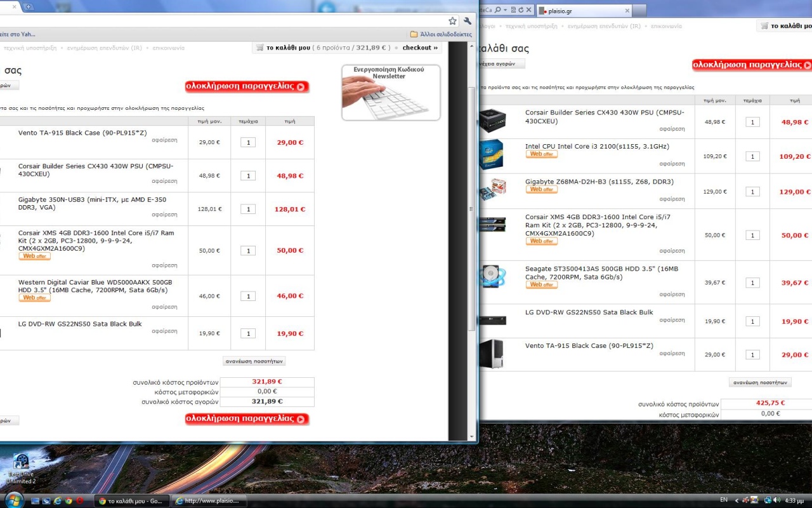Remove Intel Core i3 2100 from IE cart
812x508 pixels.
[x=672, y=164]
